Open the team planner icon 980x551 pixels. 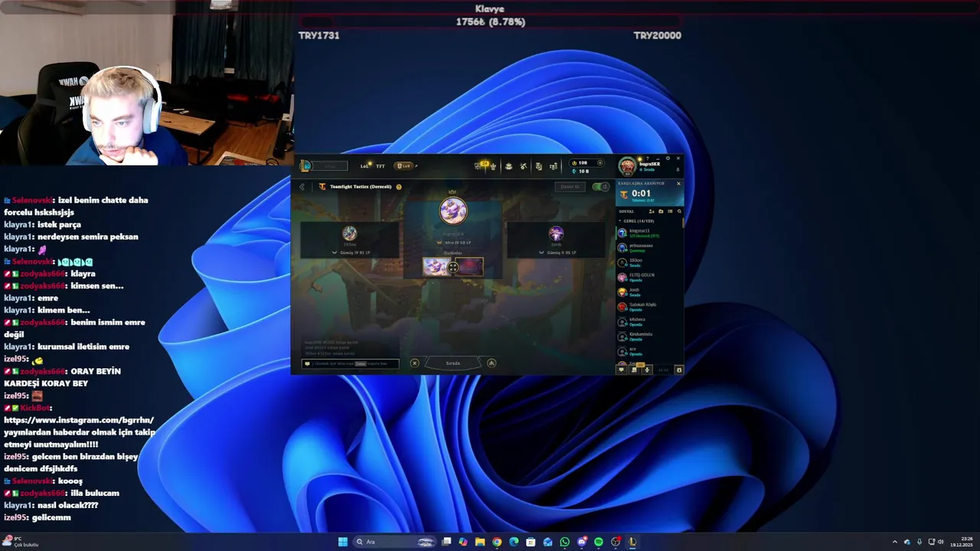[x=492, y=363]
